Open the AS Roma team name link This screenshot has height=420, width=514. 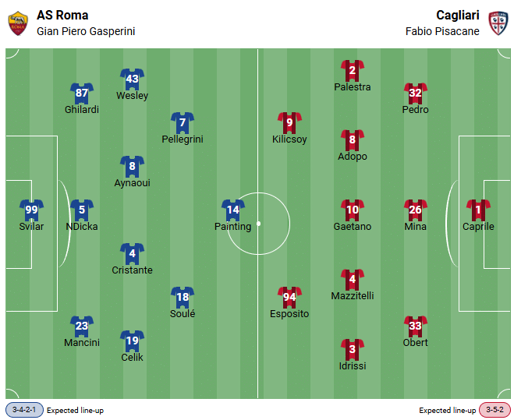pyautogui.click(x=62, y=15)
